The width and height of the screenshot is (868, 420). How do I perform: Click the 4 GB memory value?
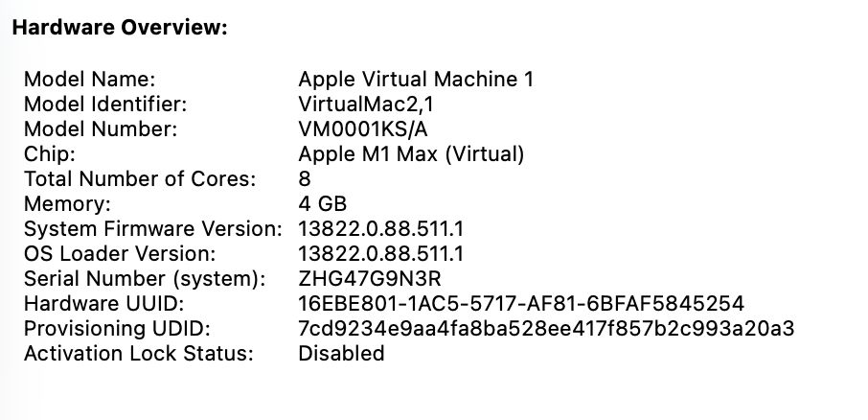pos(322,203)
